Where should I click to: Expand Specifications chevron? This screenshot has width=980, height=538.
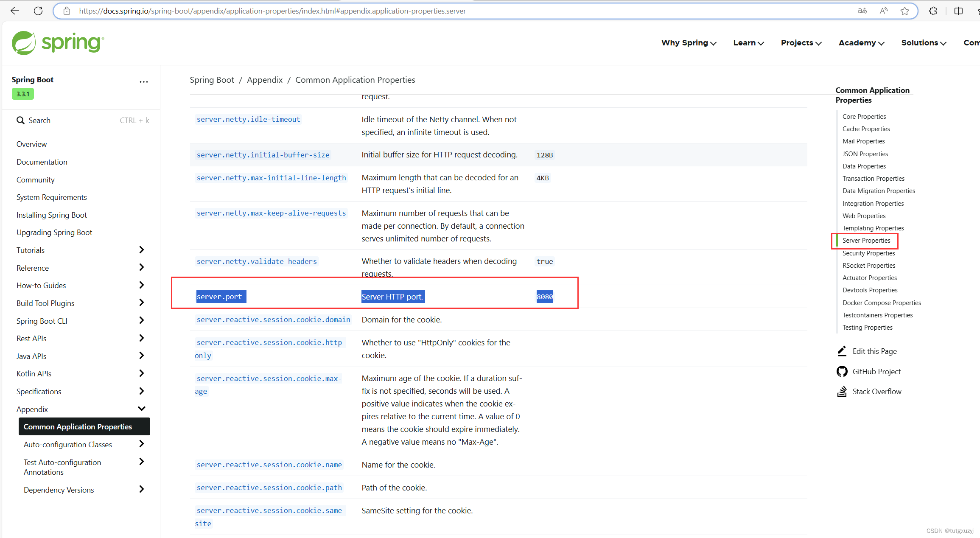142,391
